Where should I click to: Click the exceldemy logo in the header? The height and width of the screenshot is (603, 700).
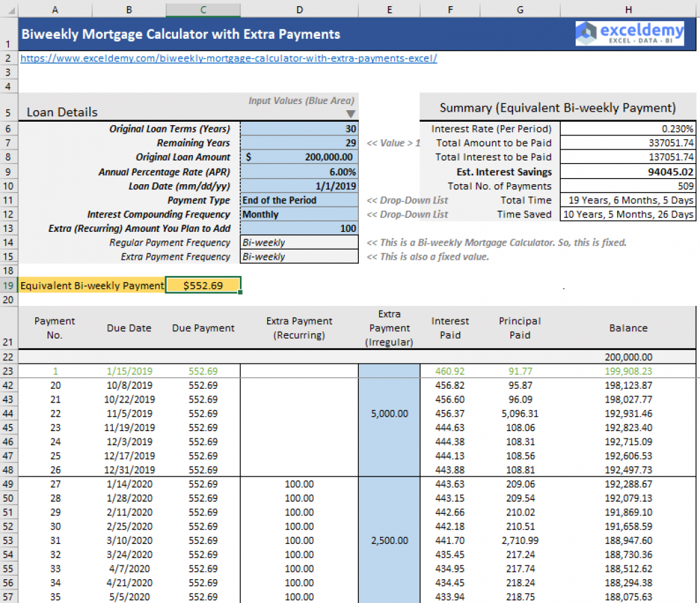[x=629, y=33]
